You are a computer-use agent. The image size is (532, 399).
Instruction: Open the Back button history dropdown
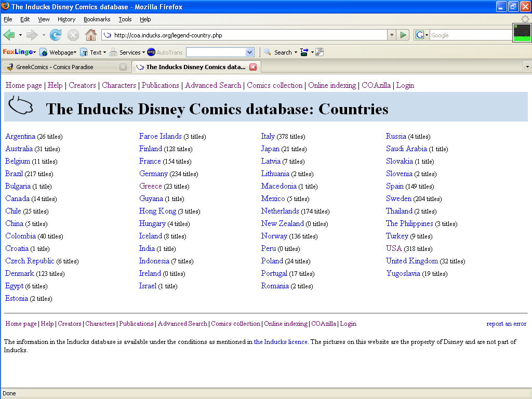coord(20,35)
